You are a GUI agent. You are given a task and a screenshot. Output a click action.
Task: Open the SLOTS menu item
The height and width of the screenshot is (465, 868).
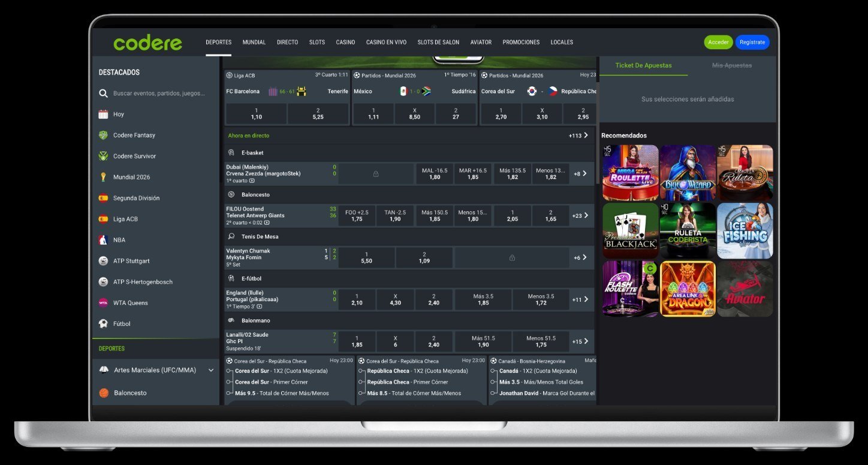pyautogui.click(x=317, y=43)
